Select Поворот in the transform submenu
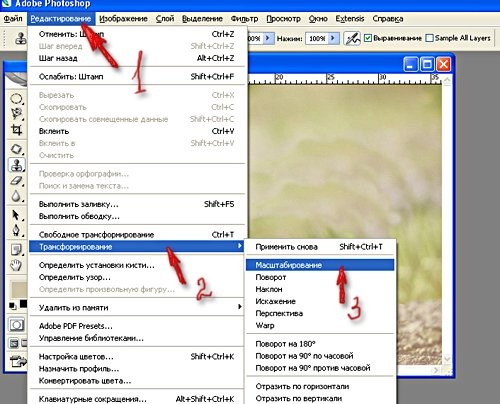The height and width of the screenshot is (404, 500). 320,277
